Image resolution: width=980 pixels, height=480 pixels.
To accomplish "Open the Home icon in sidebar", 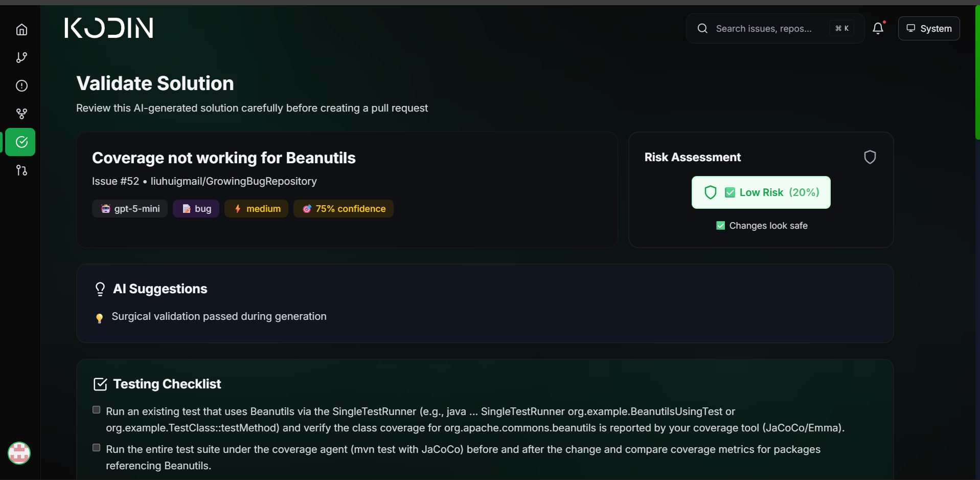I will pyautogui.click(x=21, y=29).
